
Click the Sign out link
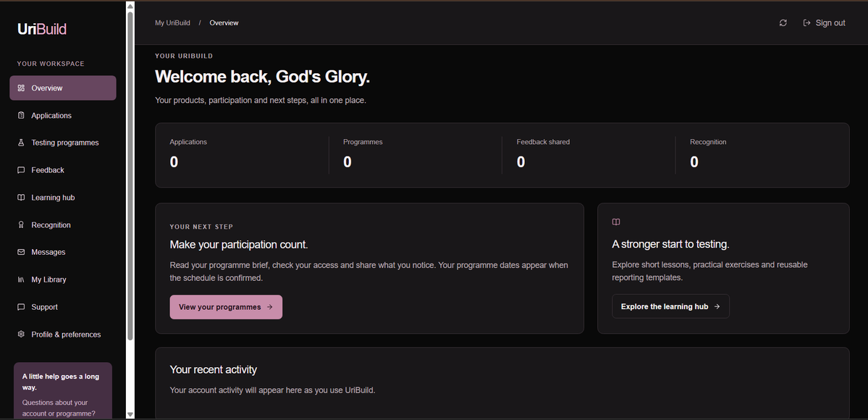[x=824, y=22]
